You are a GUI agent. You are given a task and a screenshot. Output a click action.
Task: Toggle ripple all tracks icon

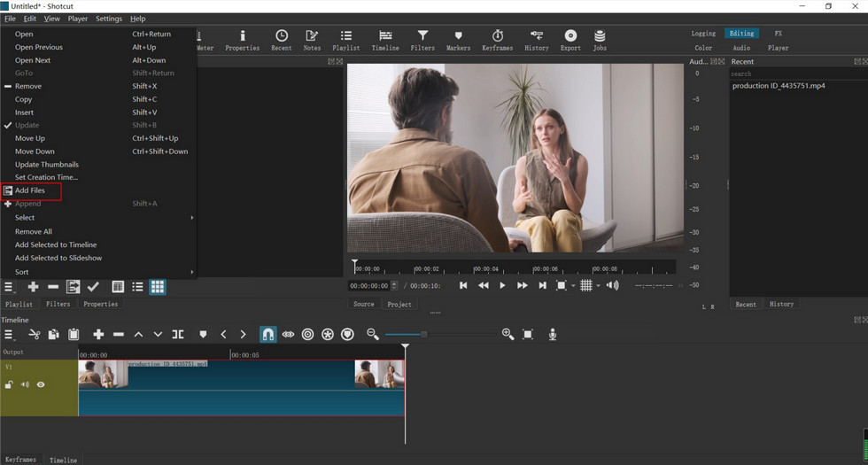[328, 335]
